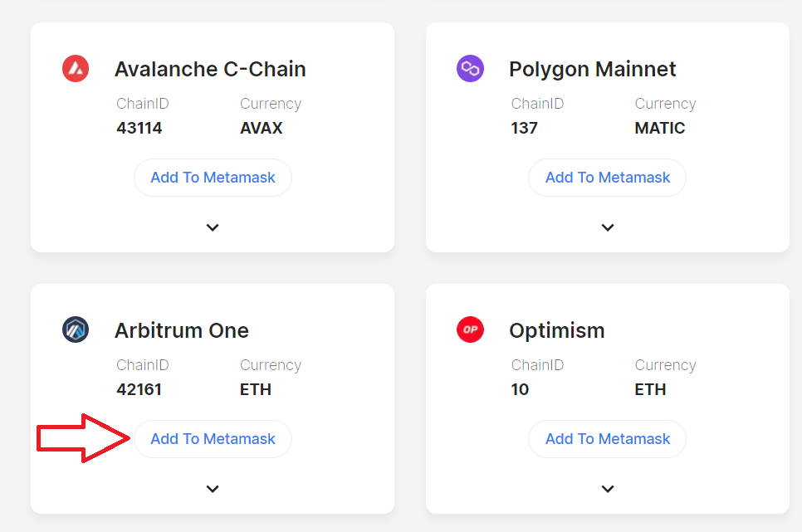Expand the Avalanche C-Chain card details
This screenshot has width=802, height=532.
[x=213, y=227]
